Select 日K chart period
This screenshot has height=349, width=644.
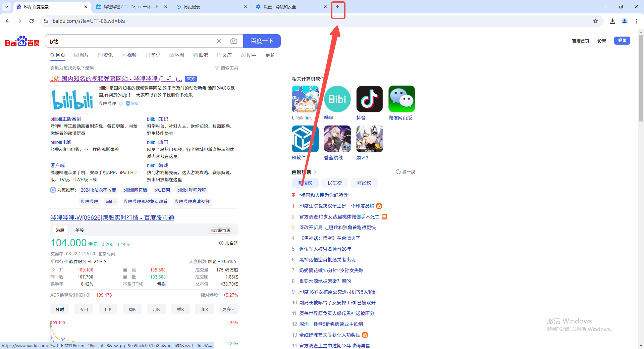(108, 309)
